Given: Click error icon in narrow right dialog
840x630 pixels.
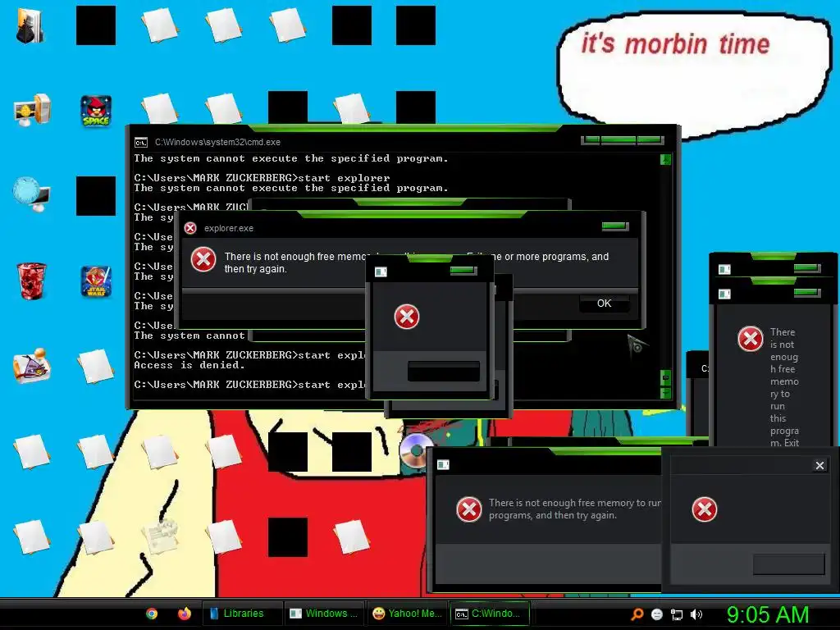Looking at the screenshot, I should tap(750, 339).
